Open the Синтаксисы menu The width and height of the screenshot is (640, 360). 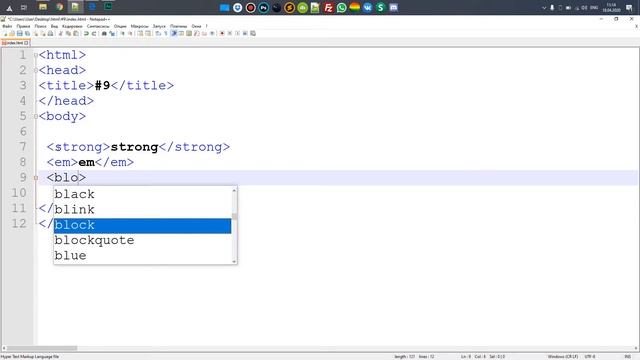pyautogui.click(x=98, y=26)
